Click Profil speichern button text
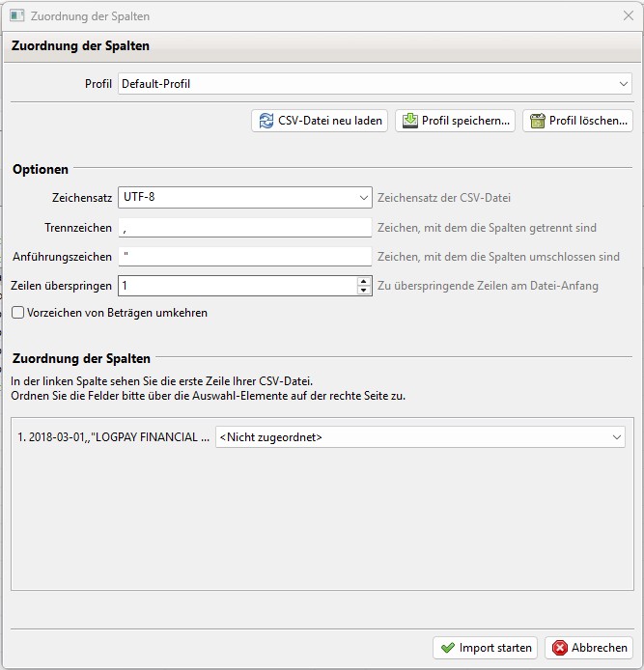Image resolution: width=644 pixels, height=670 pixels. coord(465,121)
